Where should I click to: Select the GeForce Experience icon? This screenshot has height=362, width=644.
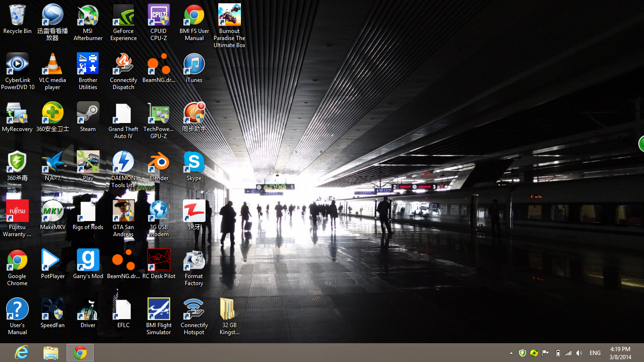[x=123, y=16]
